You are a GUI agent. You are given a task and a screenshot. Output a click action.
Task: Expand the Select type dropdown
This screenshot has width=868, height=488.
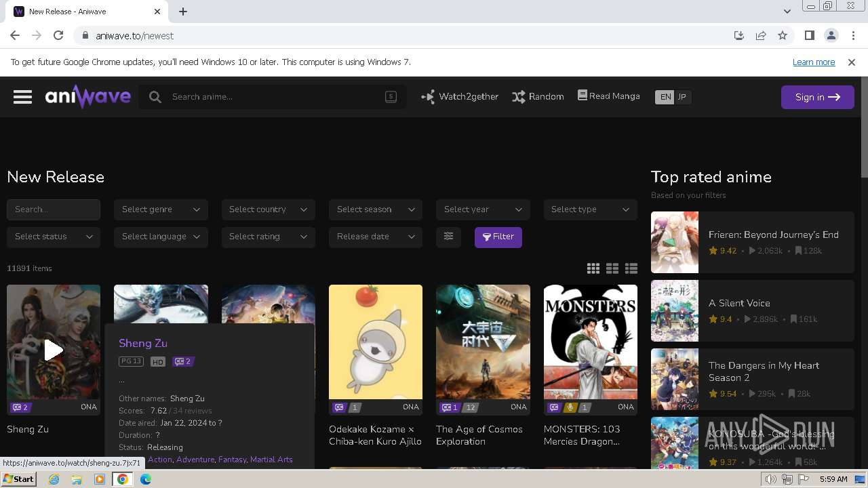click(591, 209)
